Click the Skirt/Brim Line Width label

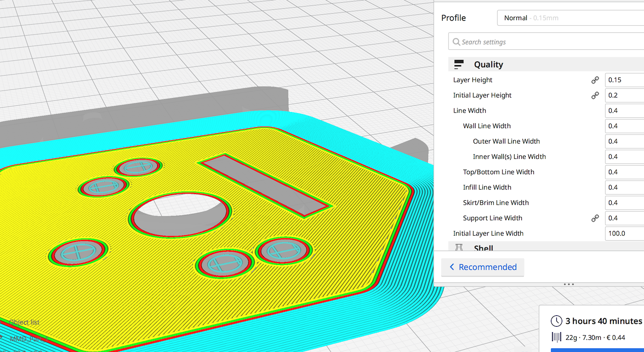495,202
